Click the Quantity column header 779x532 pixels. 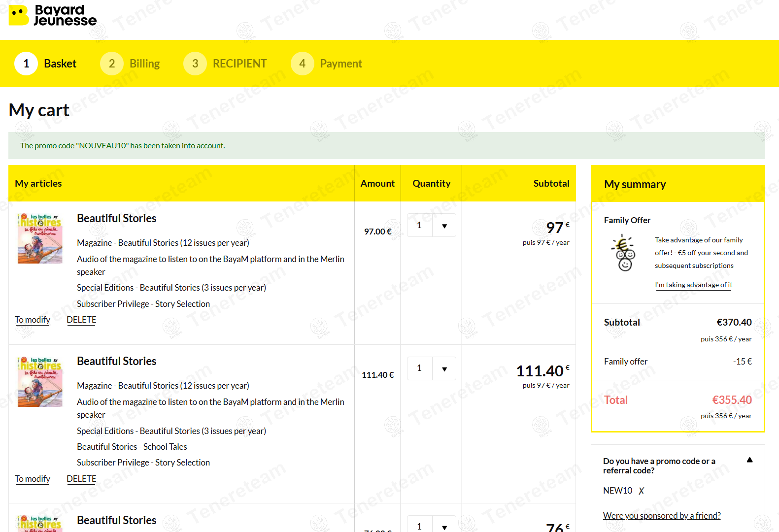point(431,183)
